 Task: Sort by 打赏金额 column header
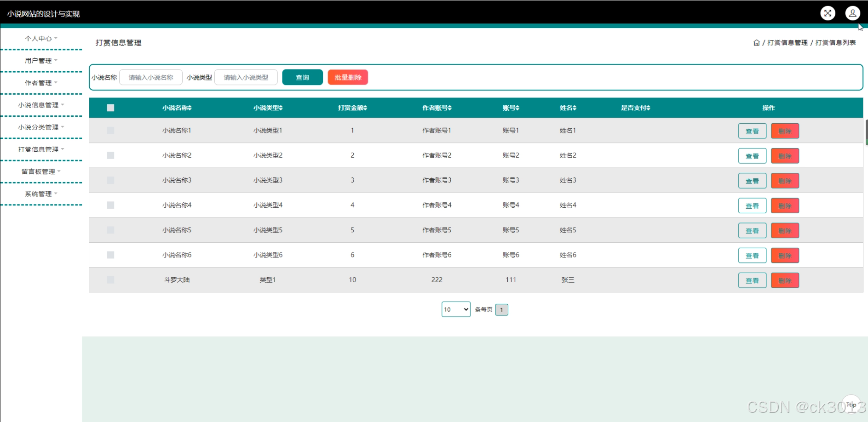click(x=352, y=108)
